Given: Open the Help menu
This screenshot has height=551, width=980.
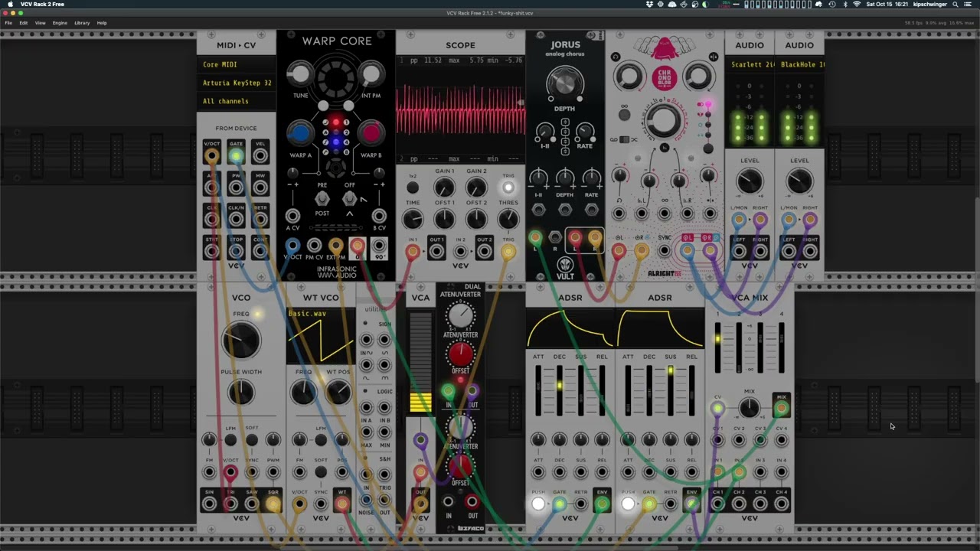Looking at the screenshot, I should click(102, 23).
